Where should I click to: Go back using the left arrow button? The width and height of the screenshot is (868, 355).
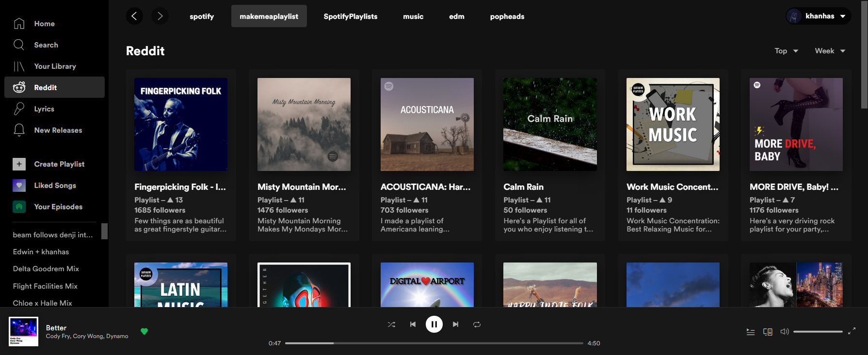point(134,16)
